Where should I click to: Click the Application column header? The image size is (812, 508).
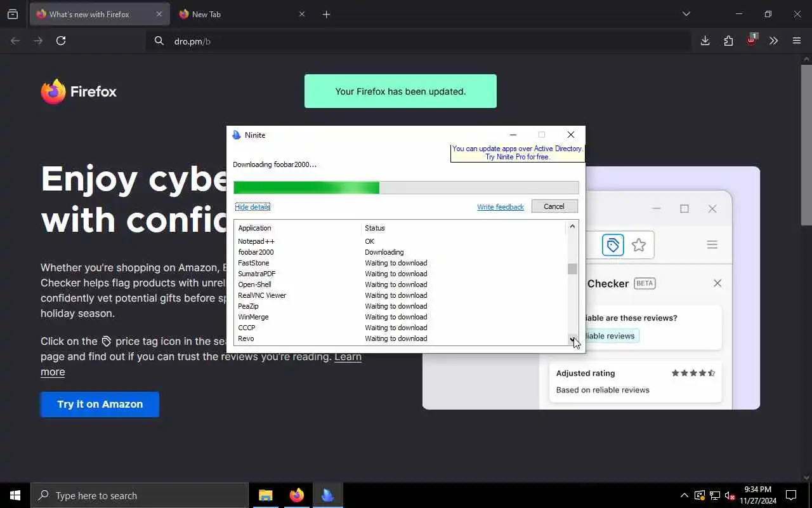pos(298,228)
